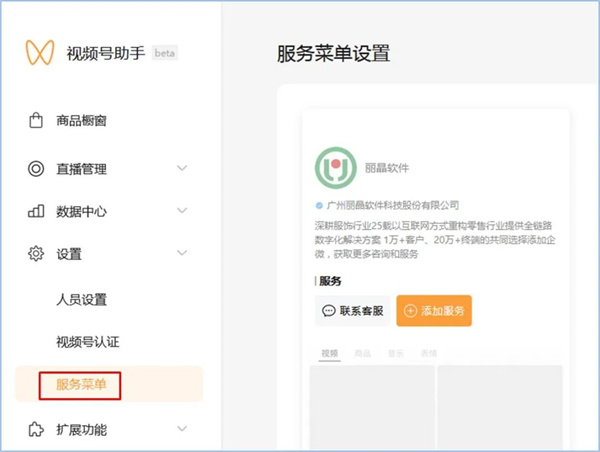The height and width of the screenshot is (452, 600).
Task: Click the first gray video thumbnail
Action: pos(372,407)
